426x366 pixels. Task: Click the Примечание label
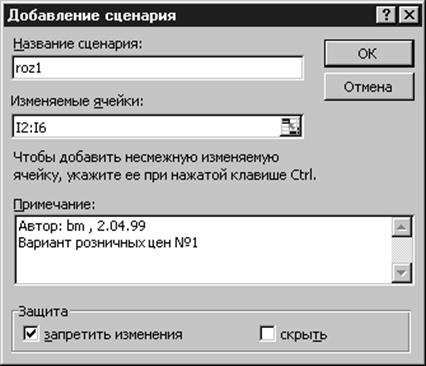coord(54,205)
